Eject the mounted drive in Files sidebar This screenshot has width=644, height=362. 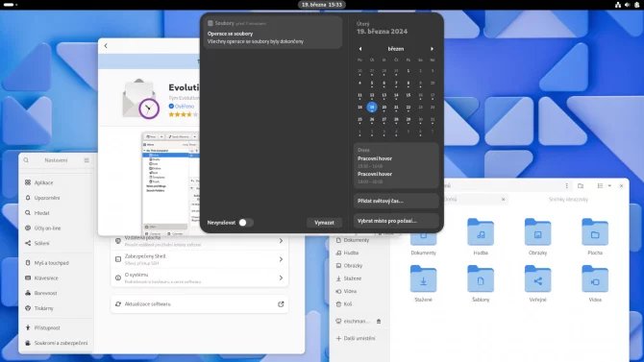[x=379, y=322]
